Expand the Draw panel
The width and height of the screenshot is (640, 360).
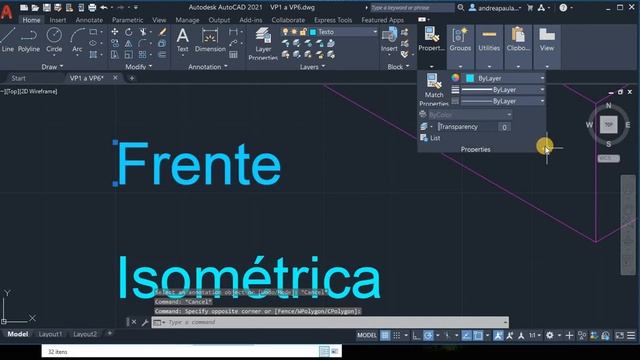(52, 67)
